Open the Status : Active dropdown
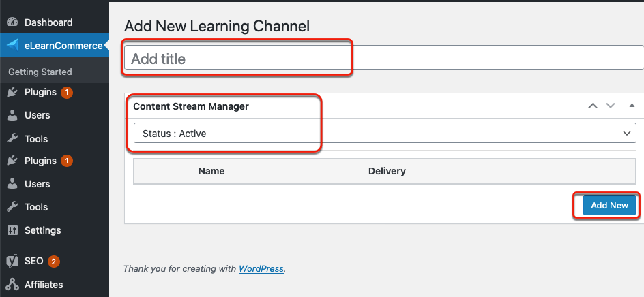The width and height of the screenshot is (644, 297). click(x=385, y=134)
